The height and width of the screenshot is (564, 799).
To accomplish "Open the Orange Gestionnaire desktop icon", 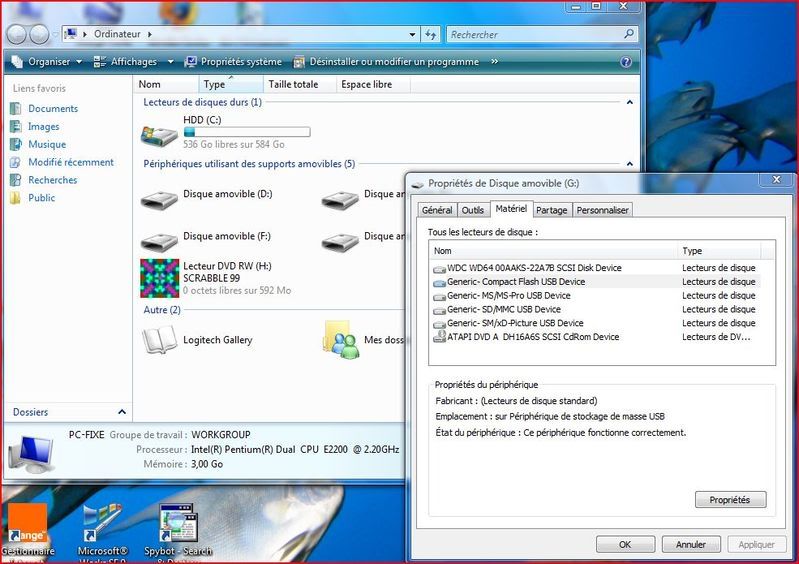I will click(27, 522).
